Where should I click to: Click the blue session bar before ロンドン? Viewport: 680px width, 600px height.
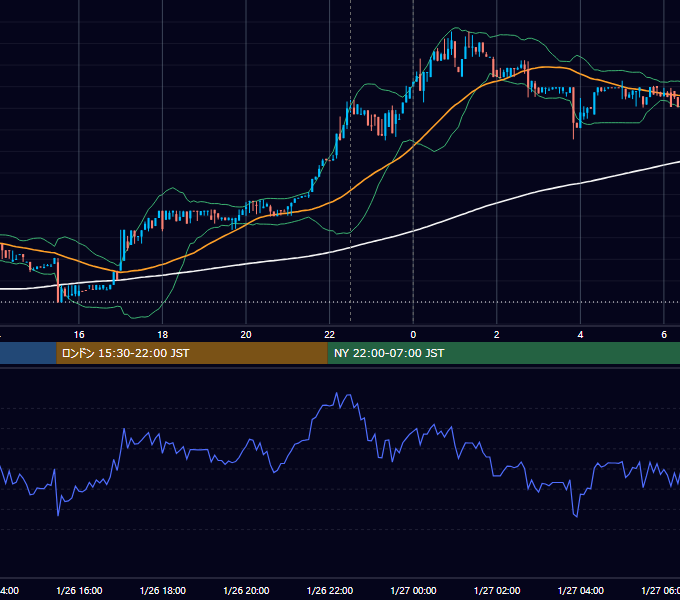(28, 353)
